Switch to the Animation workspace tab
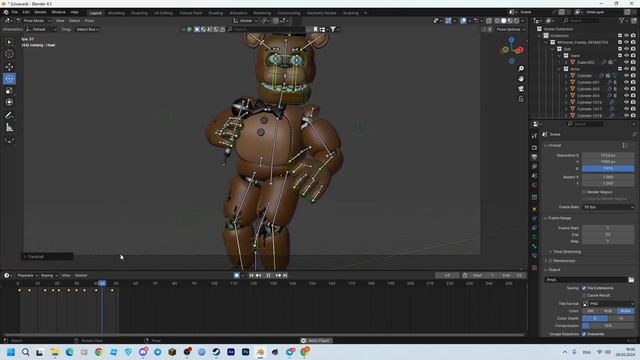640x360 pixels. click(x=238, y=13)
